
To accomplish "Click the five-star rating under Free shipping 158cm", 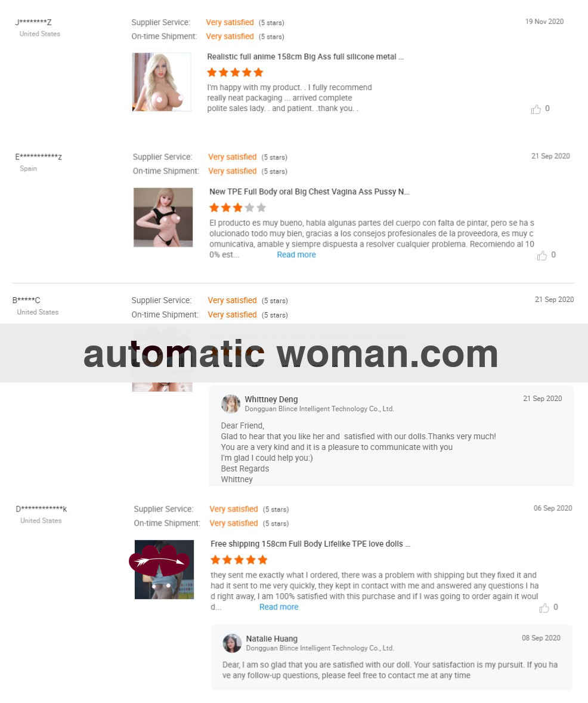I will 239,560.
